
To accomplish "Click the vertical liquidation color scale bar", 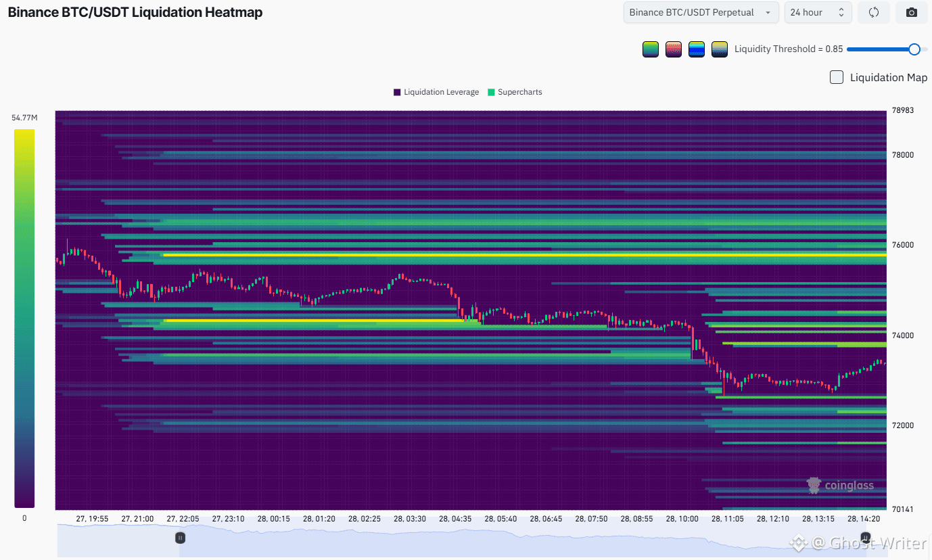I will [24, 318].
